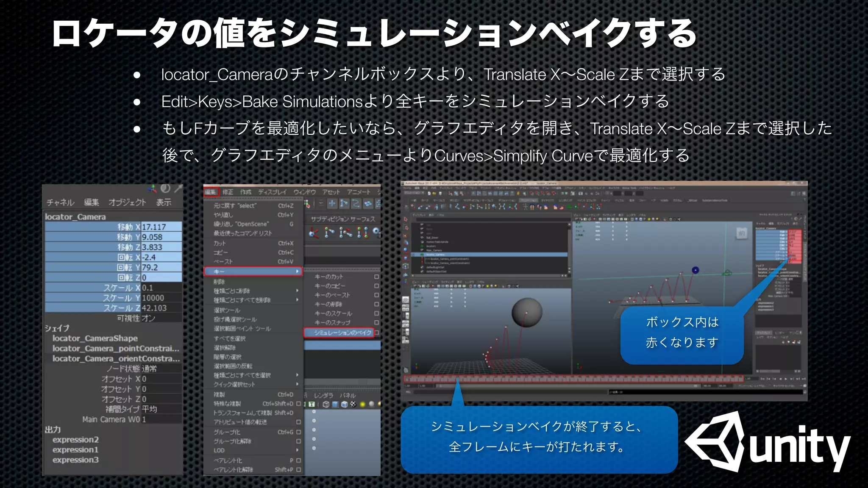
Task: Select the locator_CameraShape node
Action: 95,338
